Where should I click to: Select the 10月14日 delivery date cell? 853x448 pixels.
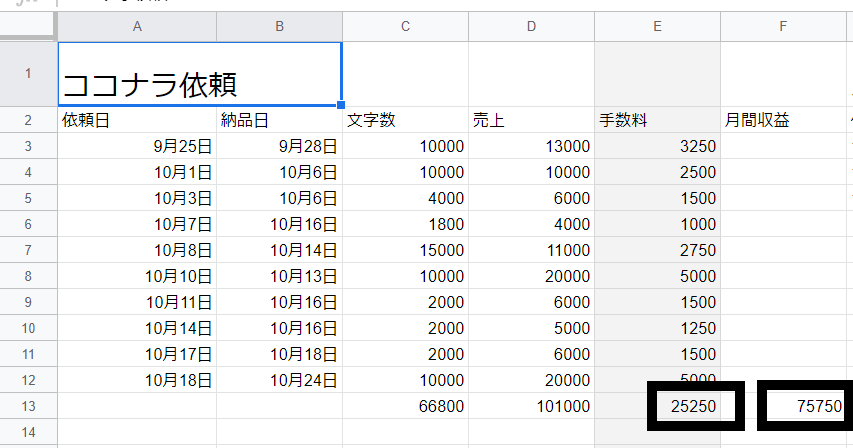pyautogui.click(x=280, y=250)
